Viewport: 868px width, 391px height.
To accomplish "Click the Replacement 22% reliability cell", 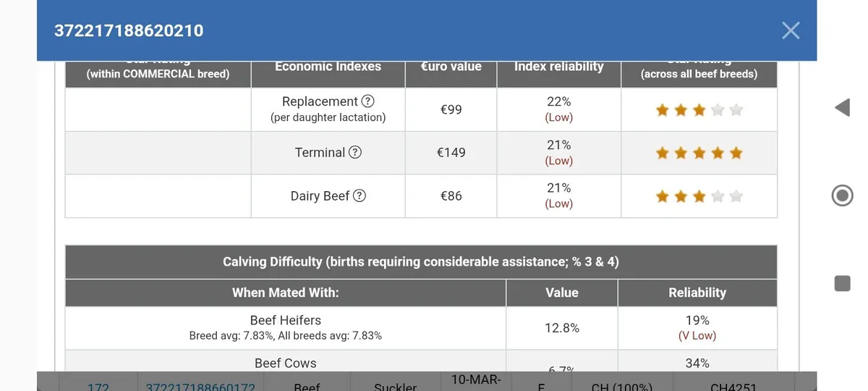I will 558,109.
